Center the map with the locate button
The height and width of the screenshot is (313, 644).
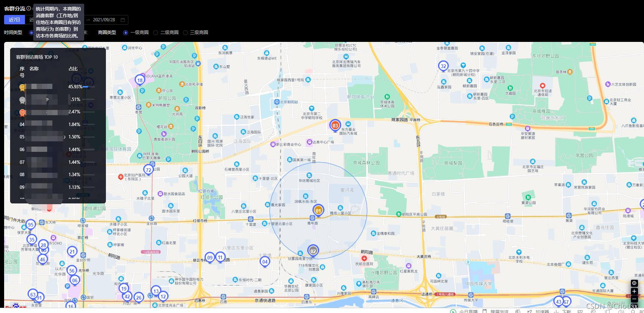click(634, 283)
